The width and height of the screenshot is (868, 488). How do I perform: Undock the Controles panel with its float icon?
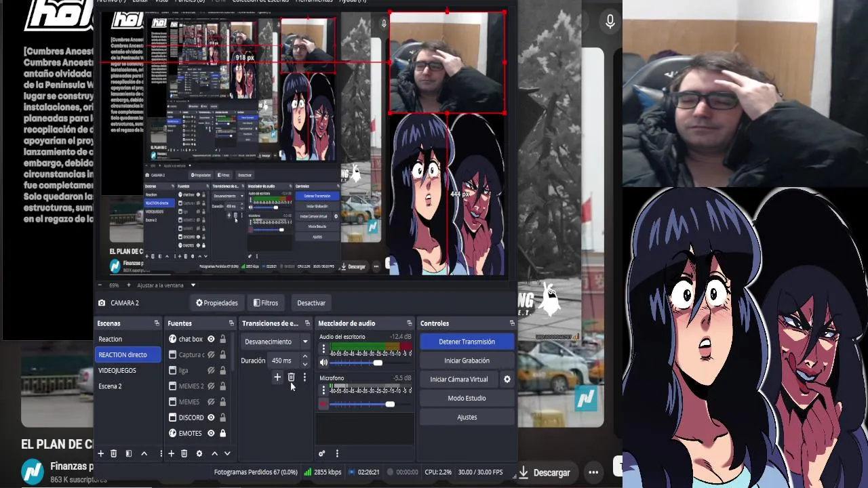point(512,323)
